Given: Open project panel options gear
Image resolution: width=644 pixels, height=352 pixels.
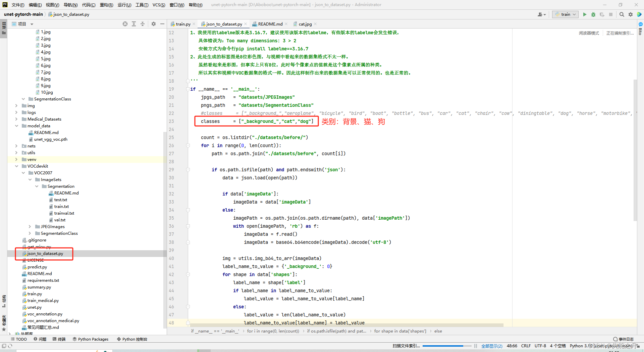Looking at the screenshot, I should 154,24.
